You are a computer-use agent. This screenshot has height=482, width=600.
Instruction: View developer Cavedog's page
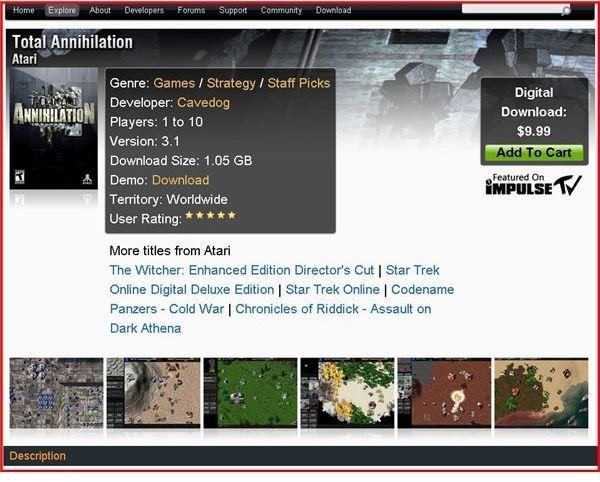point(204,103)
